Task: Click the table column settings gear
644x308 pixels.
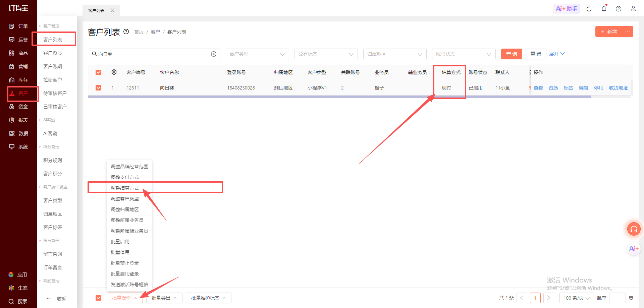Action: click(114, 72)
